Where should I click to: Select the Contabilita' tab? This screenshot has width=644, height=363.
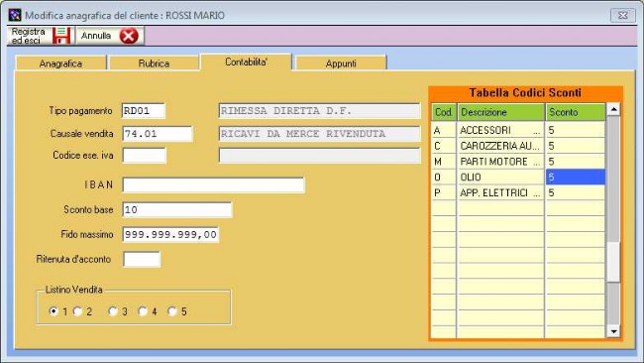tap(246, 62)
